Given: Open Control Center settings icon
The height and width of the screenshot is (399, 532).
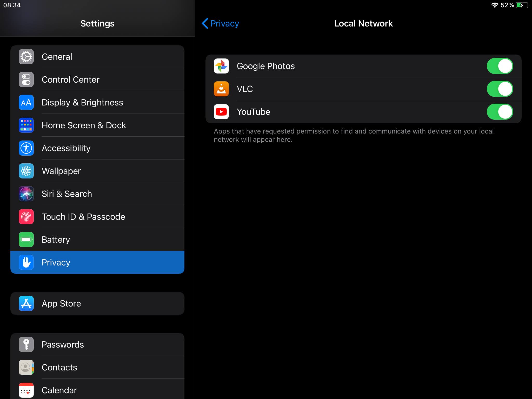Looking at the screenshot, I should (x=26, y=79).
